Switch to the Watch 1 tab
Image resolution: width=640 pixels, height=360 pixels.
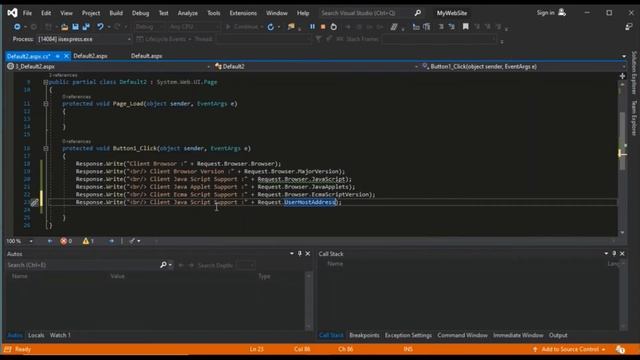[60, 335]
